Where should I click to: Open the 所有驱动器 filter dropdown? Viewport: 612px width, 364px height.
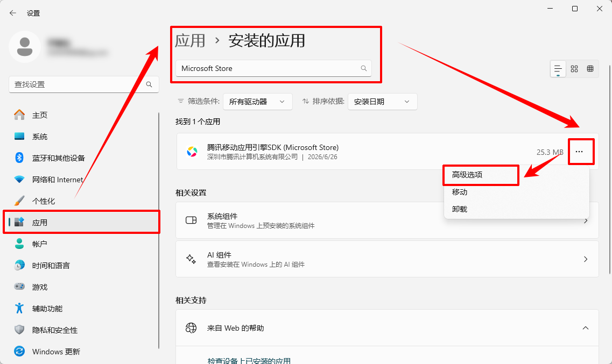(258, 102)
